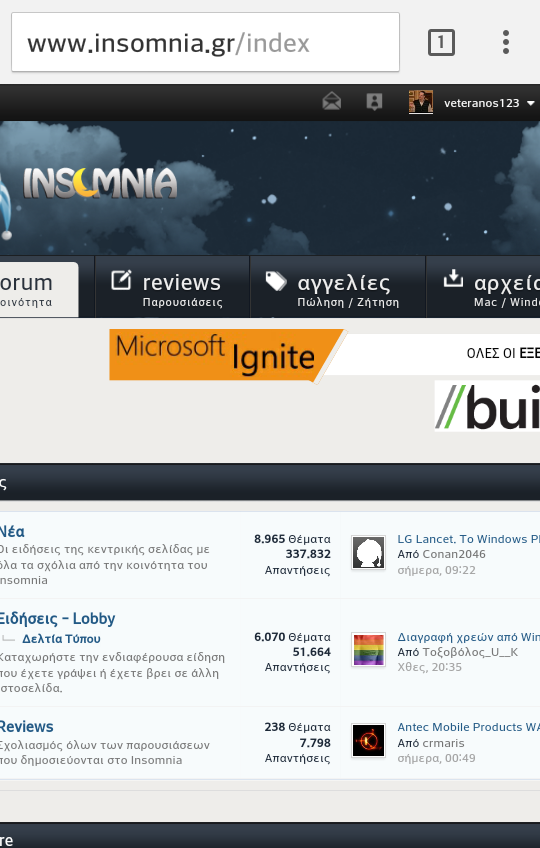
Task: Click the αρχεία download icon
Action: (x=453, y=279)
